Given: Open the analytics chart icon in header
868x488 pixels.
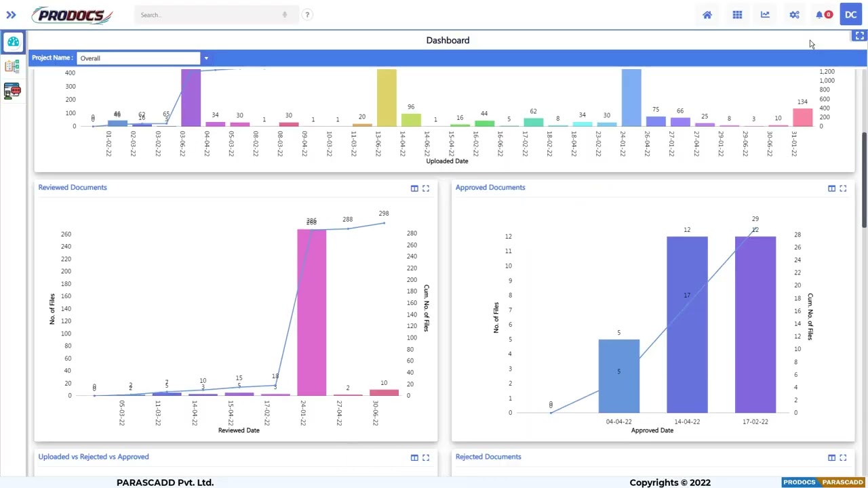Looking at the screenshot, I should point(765,15).
